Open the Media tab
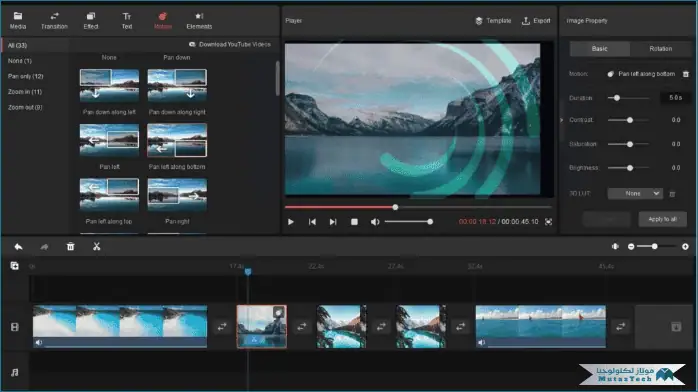698x392 pixels. [x=18, y=21]
